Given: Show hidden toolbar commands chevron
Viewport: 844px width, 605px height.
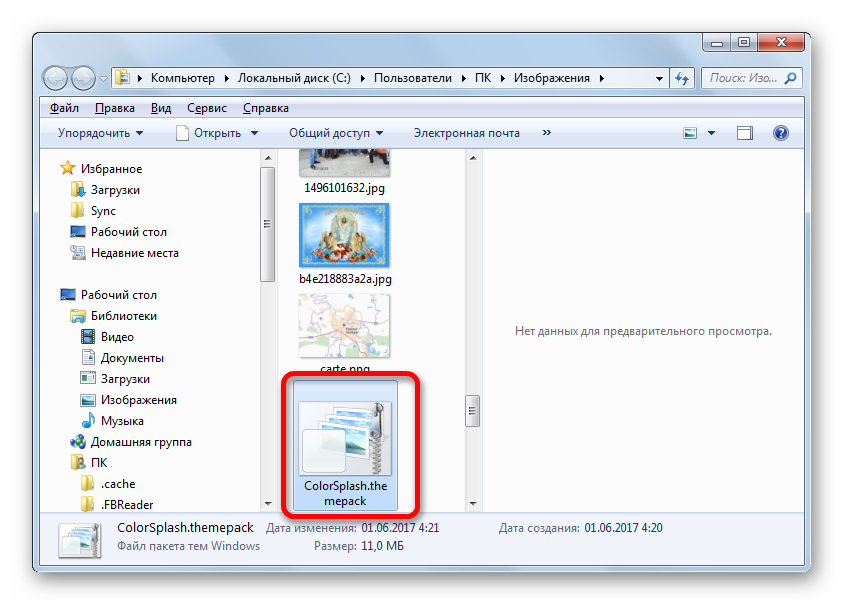Looking at the screenshot, I should point(546,133).
